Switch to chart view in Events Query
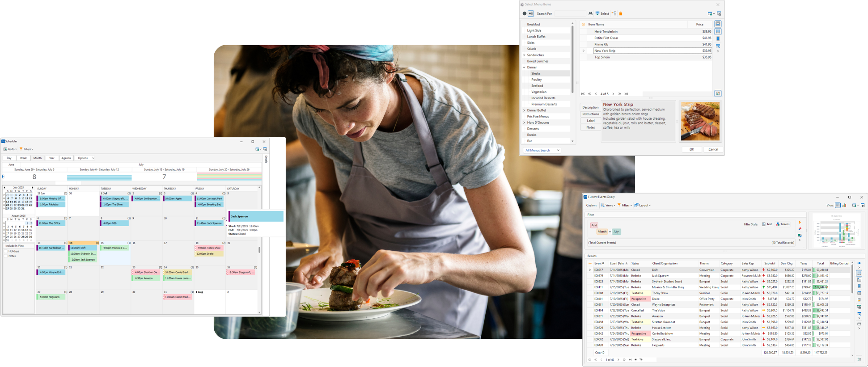868x367 pixels. point(844,205)
